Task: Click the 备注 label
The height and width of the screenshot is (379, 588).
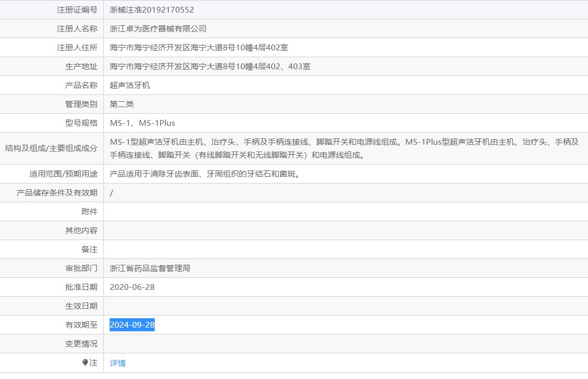Action: coord(89,250)
